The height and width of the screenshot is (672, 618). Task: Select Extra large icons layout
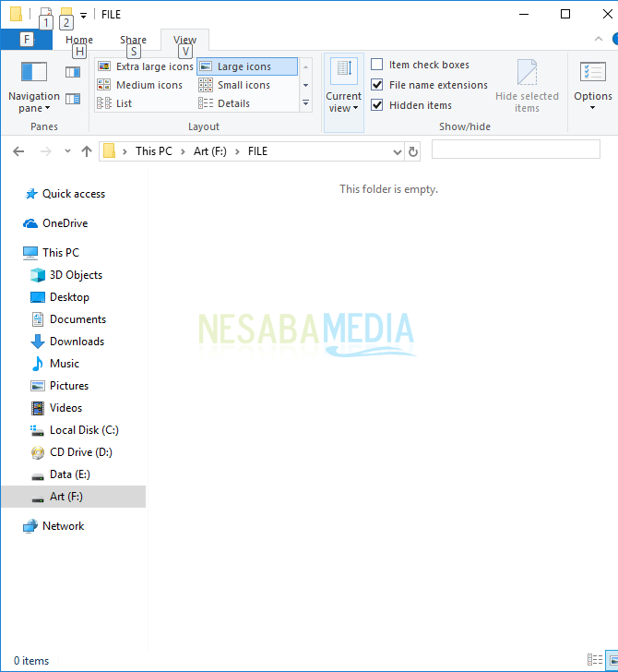tap(146, 66)
